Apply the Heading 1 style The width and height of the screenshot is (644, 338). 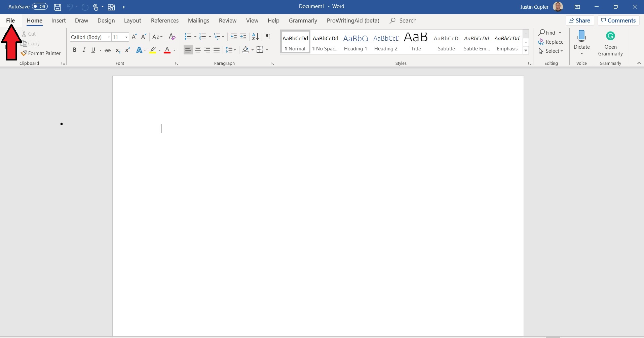click(355, 42)
